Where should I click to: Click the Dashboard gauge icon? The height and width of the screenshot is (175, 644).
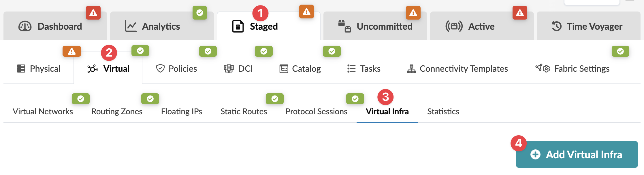coord(25,26)
